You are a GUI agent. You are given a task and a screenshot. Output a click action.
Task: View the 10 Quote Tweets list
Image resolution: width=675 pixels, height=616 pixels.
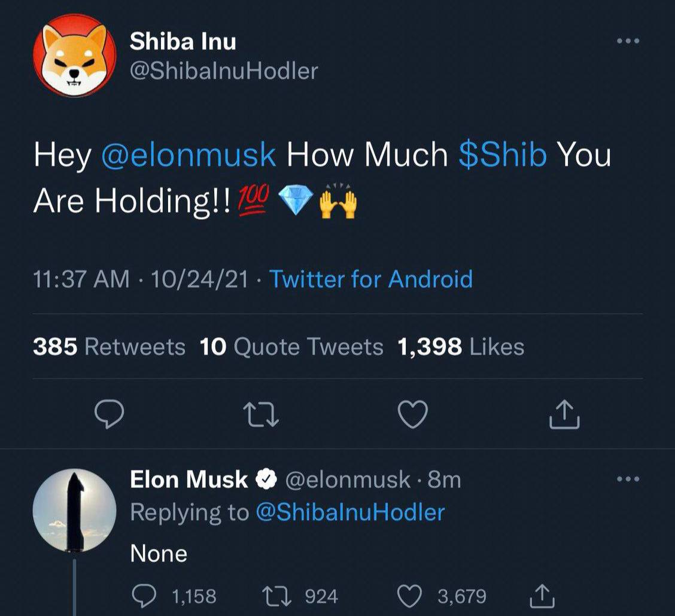click(x=291, y=347)
